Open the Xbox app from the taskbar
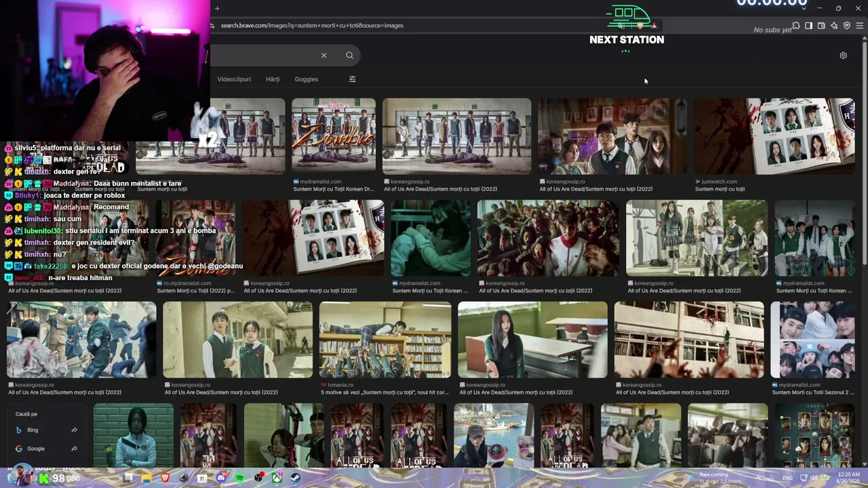Image resolution: width=868 pixels, height=488 pixels. pos(277,478)
